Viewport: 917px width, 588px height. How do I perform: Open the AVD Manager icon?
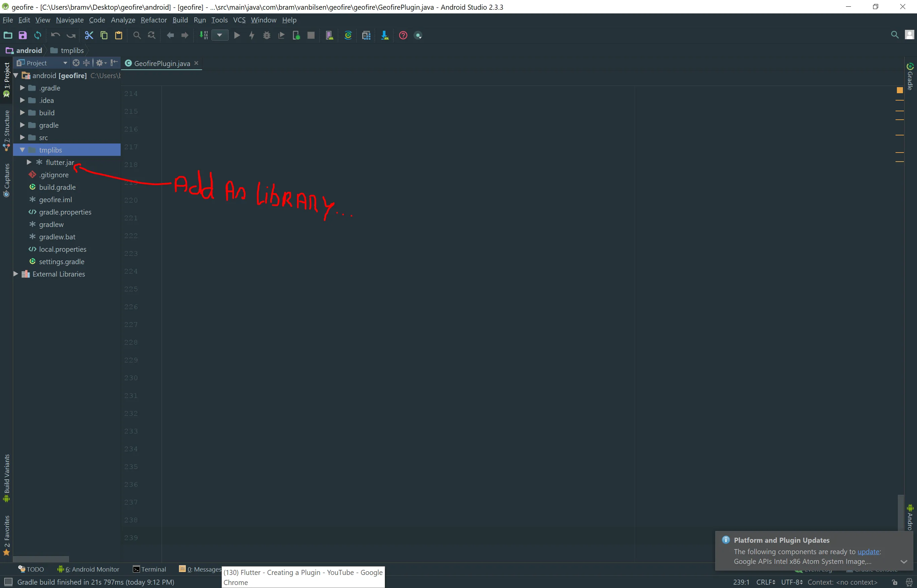click(x=329, y=36)
